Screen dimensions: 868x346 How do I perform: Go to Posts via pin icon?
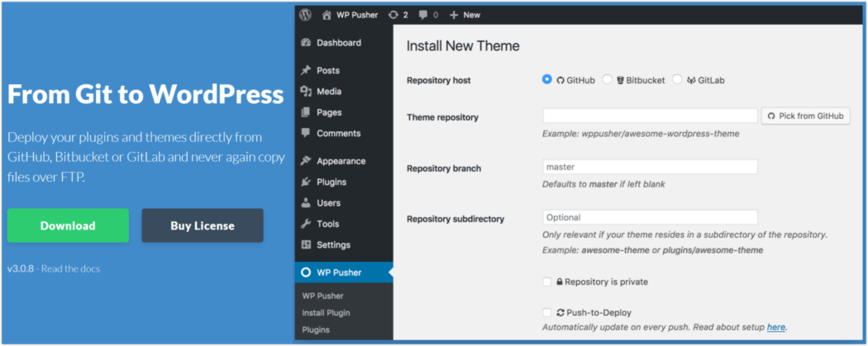pos(306,70)
